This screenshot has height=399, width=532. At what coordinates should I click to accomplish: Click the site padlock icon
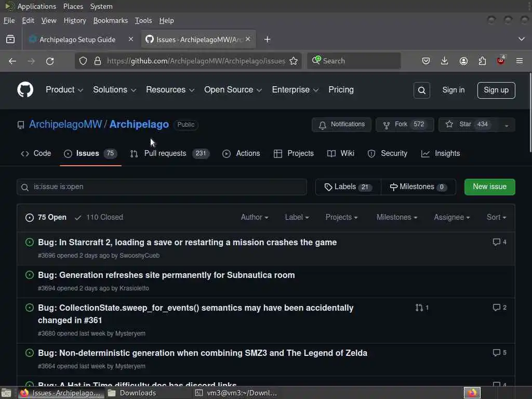pos(98,61)
